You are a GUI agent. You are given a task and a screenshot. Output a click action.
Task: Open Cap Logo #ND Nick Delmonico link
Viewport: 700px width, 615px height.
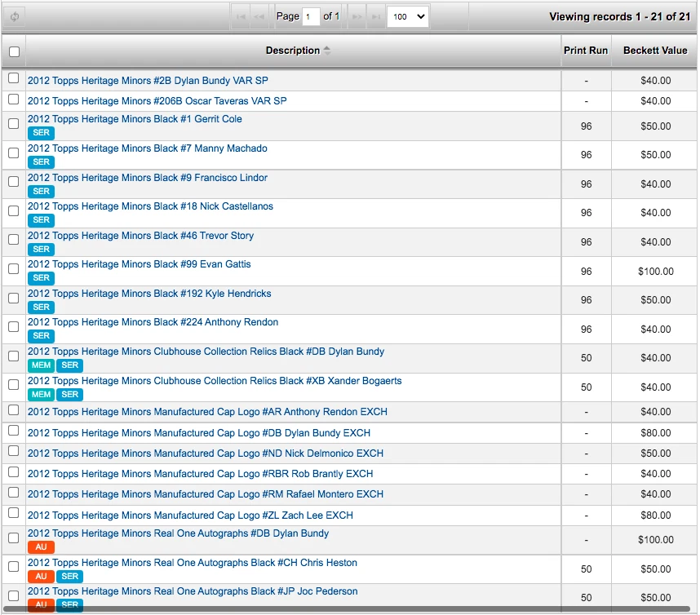tap(206, 454)
